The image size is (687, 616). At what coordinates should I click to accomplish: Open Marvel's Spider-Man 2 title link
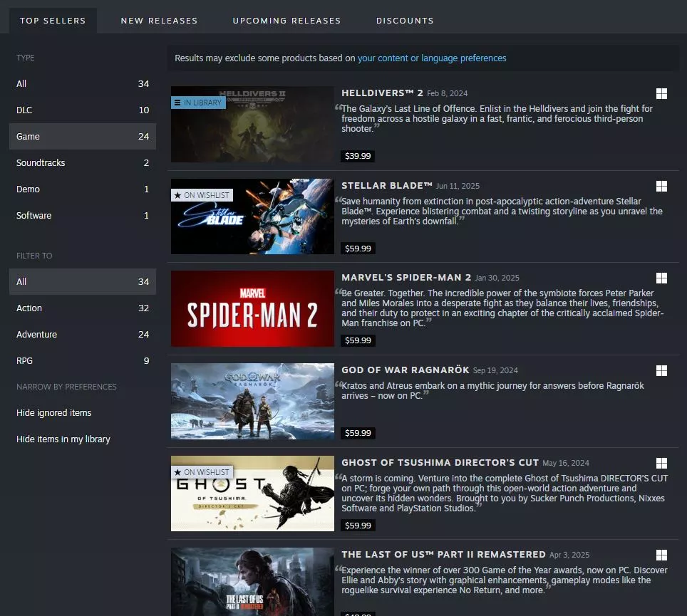pos(406,278)
